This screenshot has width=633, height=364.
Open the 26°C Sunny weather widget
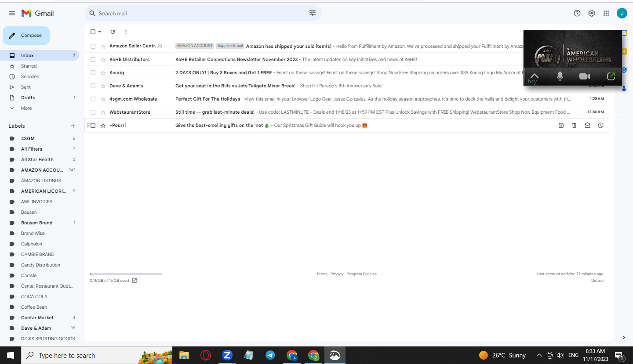[502, 355]
